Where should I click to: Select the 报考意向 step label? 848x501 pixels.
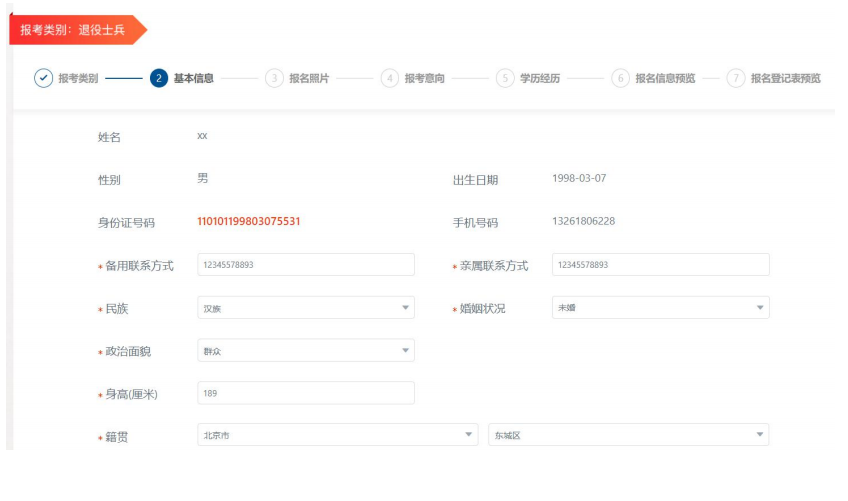coord(424,78)
